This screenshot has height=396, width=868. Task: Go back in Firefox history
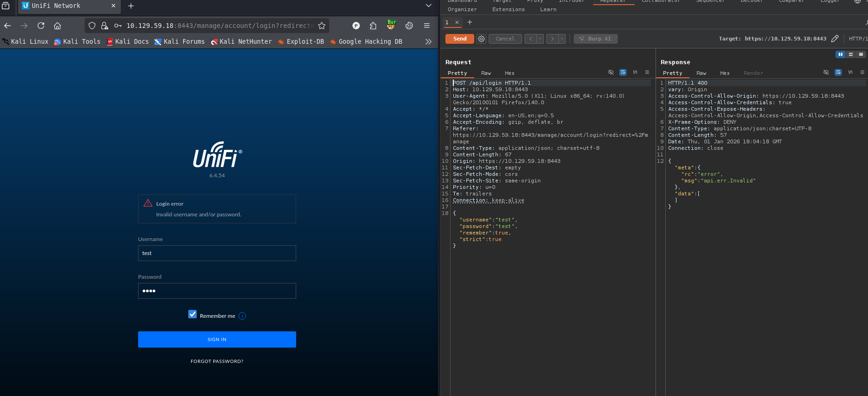tap(7, 26)
